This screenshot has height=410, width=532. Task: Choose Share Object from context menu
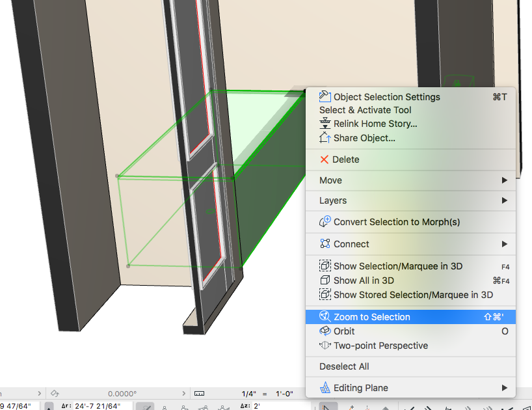click(x=410, y=138)
